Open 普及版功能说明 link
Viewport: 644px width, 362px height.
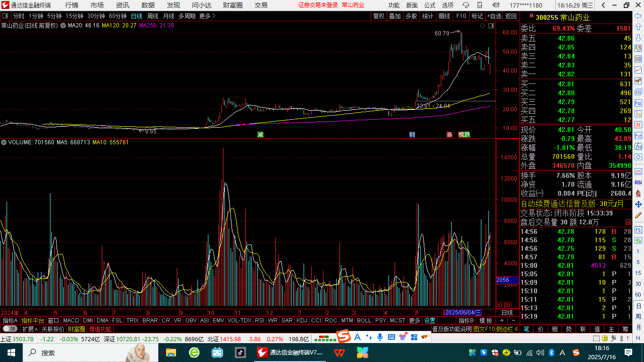point(452,329)
